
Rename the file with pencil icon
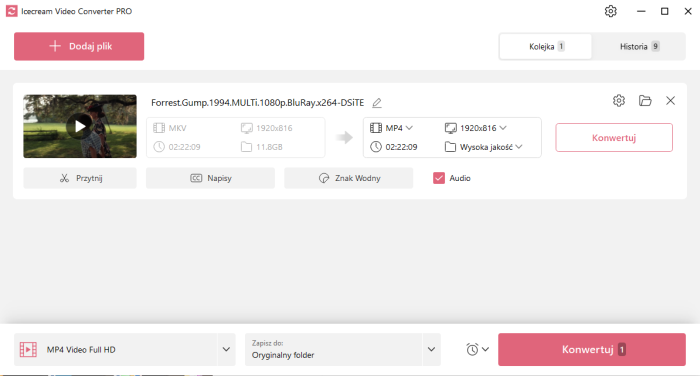377,103
